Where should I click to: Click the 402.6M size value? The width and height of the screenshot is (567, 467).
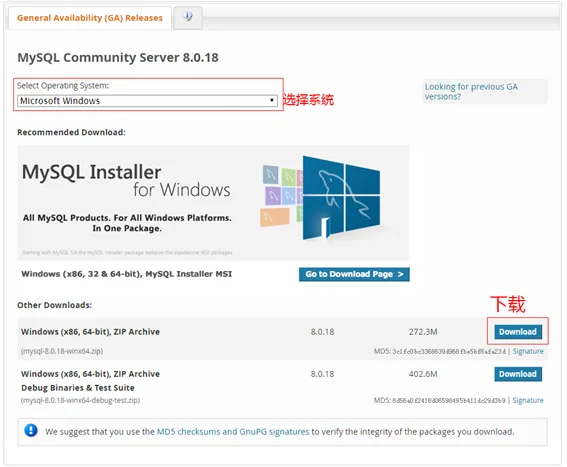423,374
